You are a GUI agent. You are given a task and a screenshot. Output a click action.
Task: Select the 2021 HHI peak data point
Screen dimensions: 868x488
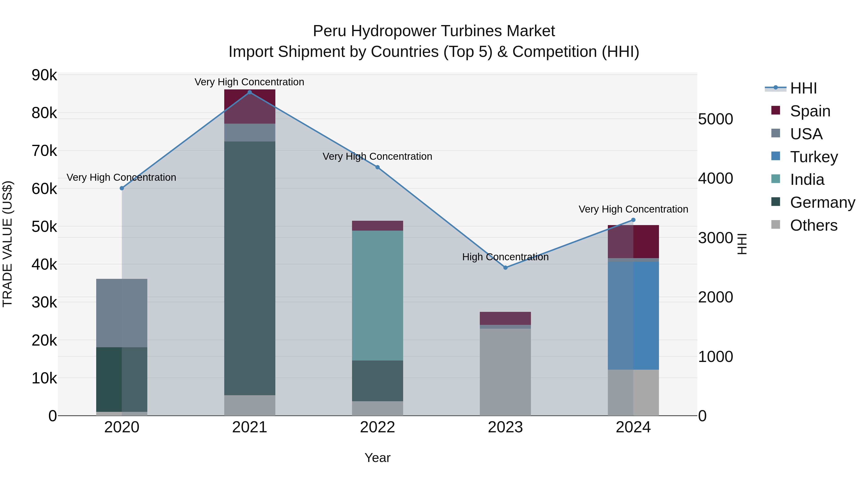point(250,92)
